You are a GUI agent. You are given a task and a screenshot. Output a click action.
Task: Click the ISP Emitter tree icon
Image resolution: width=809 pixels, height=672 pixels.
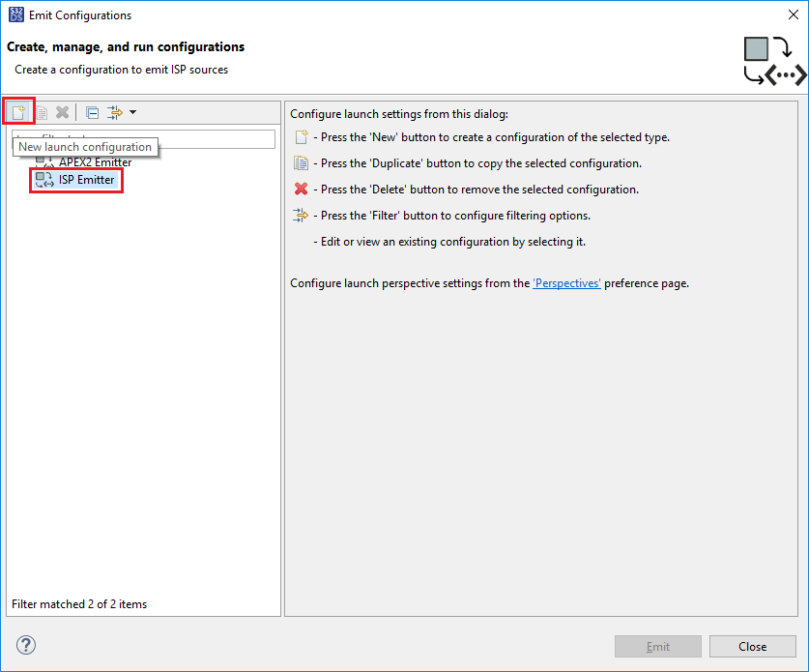tap(43, 180)
